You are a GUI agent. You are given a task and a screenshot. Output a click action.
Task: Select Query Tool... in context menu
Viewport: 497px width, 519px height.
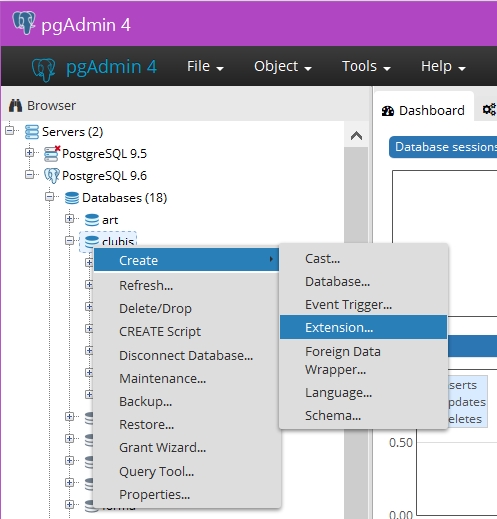[x=156, y=471]
